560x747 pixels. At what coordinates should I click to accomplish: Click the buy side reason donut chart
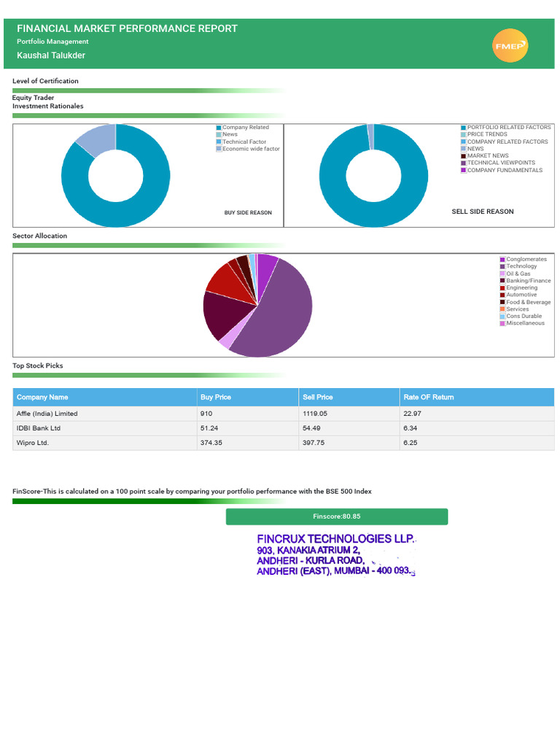pyautogui.click(x=116, y=176)
